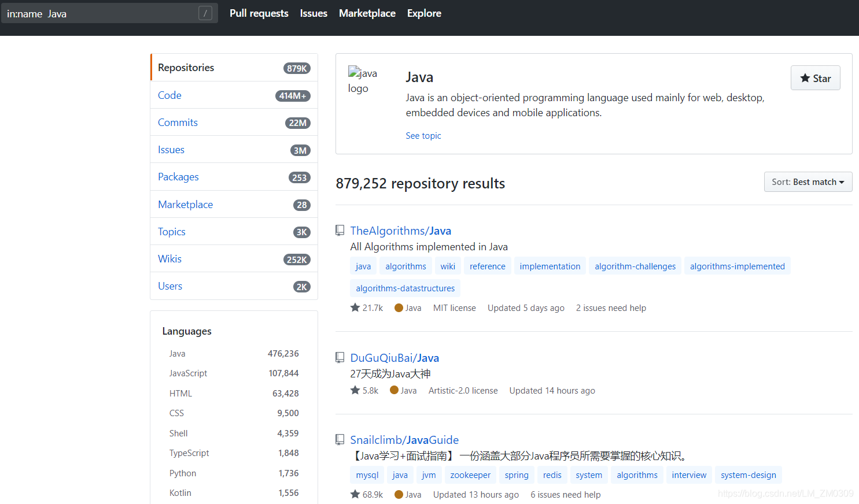The height and width of the screenshot is (504, 859).
Task: Select the Repositories filter in the sidebar
Action: [x=234, y=68]
